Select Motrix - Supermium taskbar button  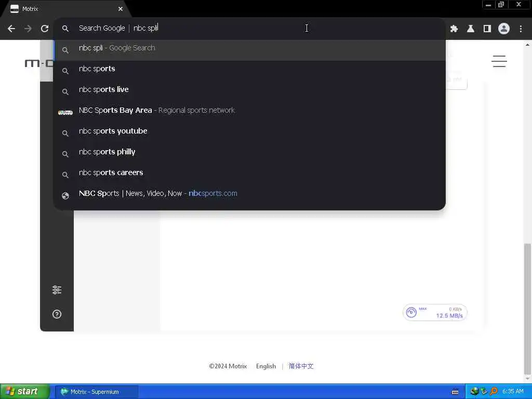tap(97, 392)
